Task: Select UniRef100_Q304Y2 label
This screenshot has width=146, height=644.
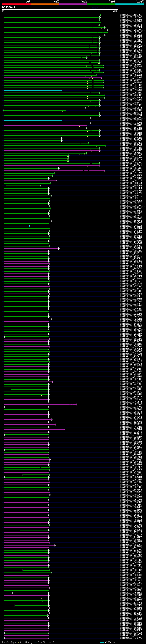Action: click(131, 80)
